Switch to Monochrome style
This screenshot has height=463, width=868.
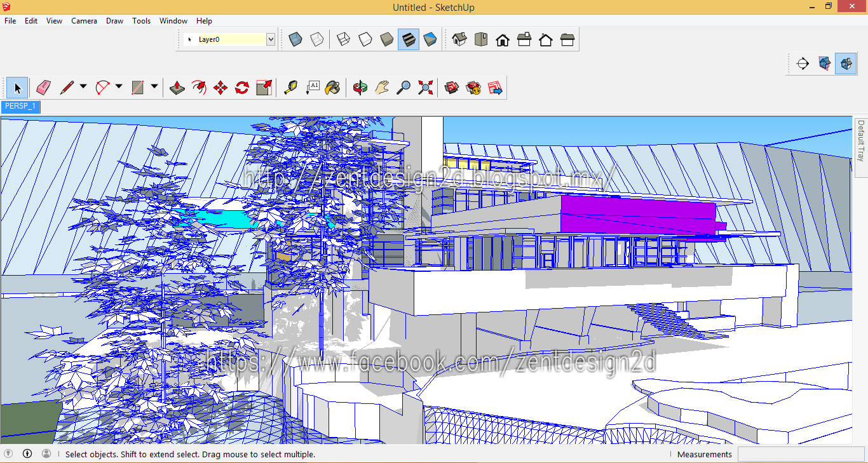(430, 39)
